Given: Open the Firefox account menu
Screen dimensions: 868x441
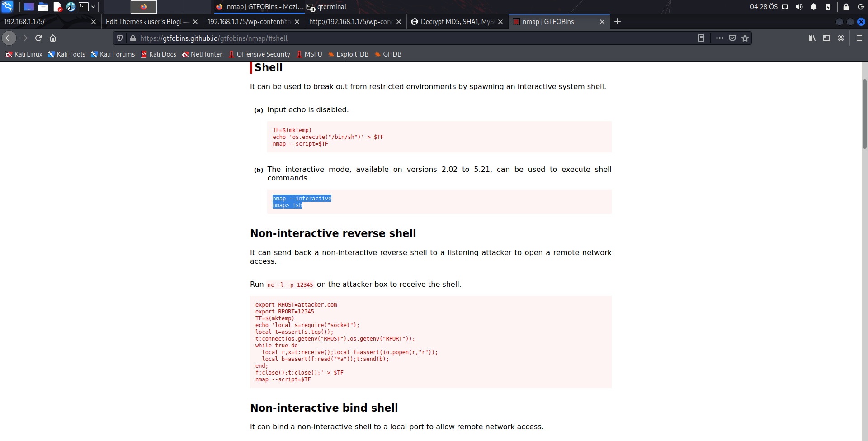Looking at the screenshot, I should [841, 38].
